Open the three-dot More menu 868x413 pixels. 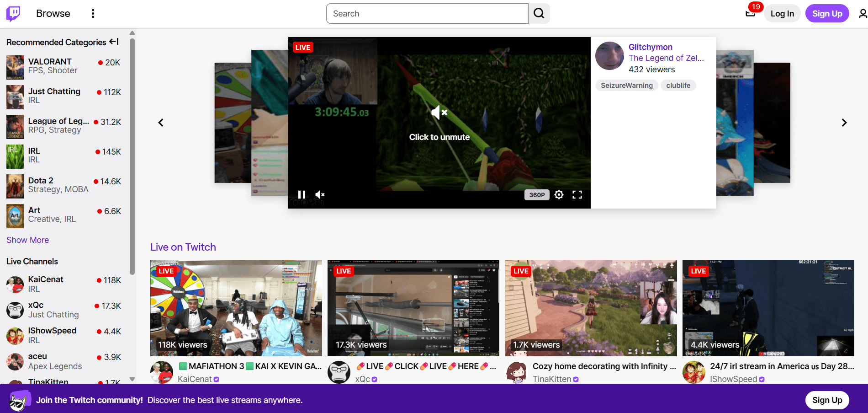(93, 13)
